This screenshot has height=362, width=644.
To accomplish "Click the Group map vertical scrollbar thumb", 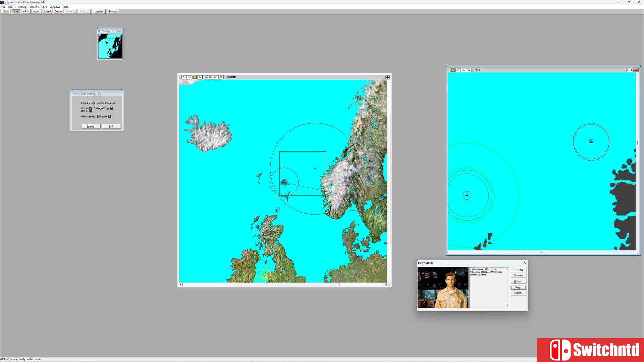I will [x=389, y=180].
